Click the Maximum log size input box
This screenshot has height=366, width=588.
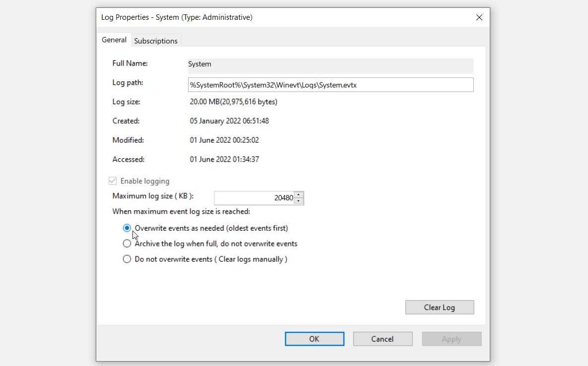tap(254, 198)
